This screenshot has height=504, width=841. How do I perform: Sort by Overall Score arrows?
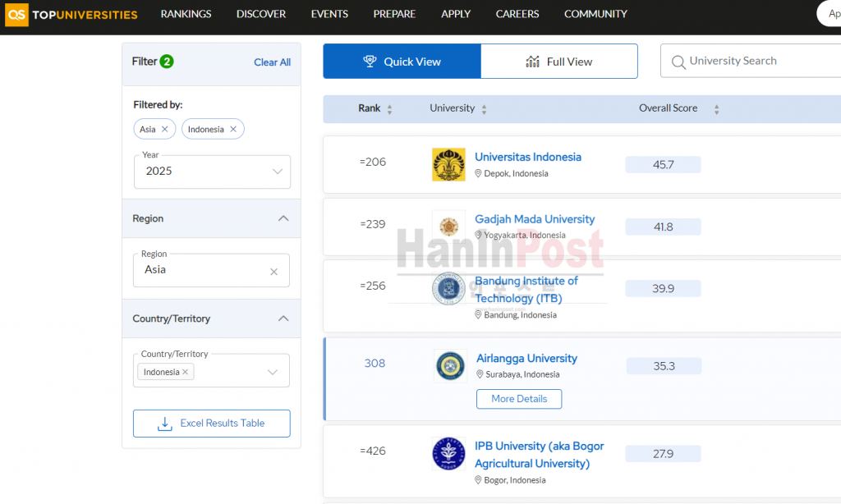(x=716, y=109)
